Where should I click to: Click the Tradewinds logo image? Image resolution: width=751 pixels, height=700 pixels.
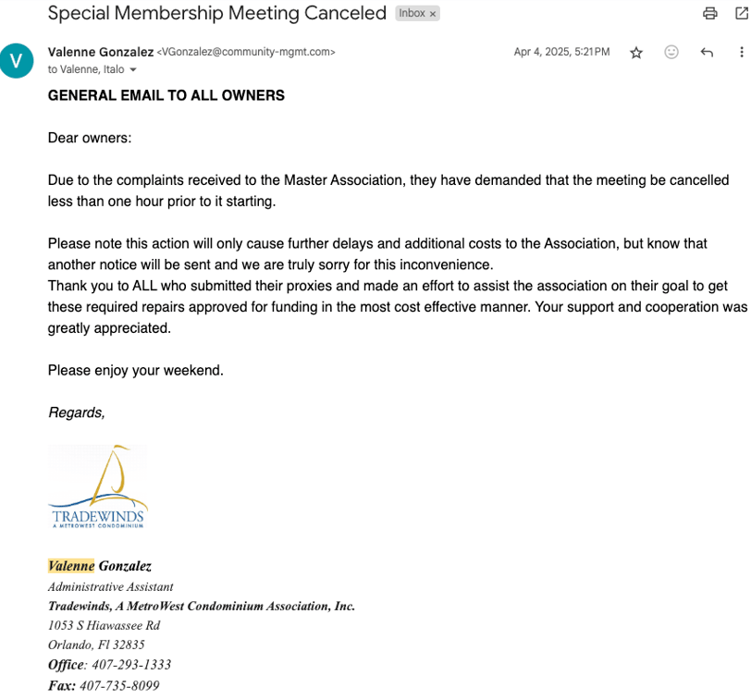98,486
